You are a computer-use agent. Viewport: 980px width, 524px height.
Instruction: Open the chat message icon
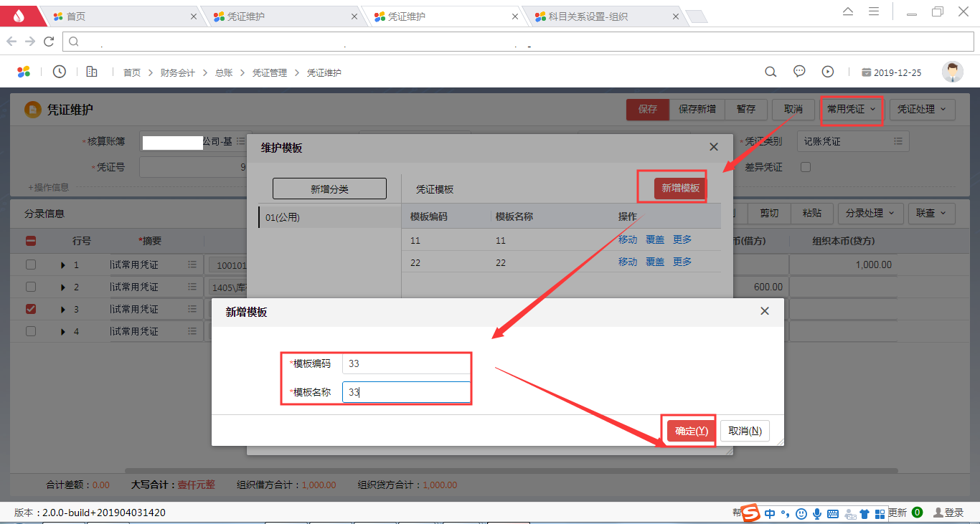pos(799,72)
